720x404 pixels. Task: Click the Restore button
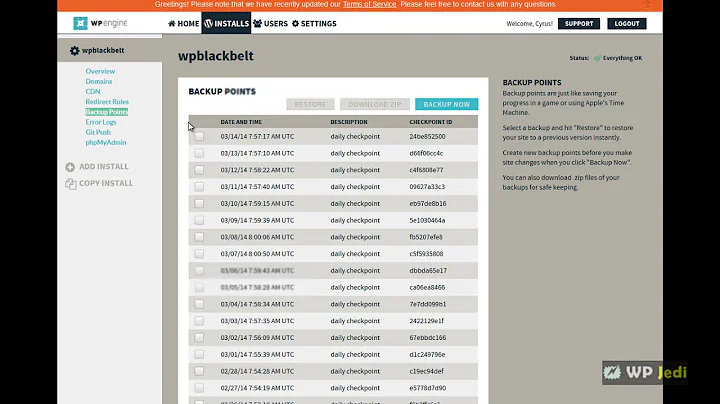[x=310, y=104]
